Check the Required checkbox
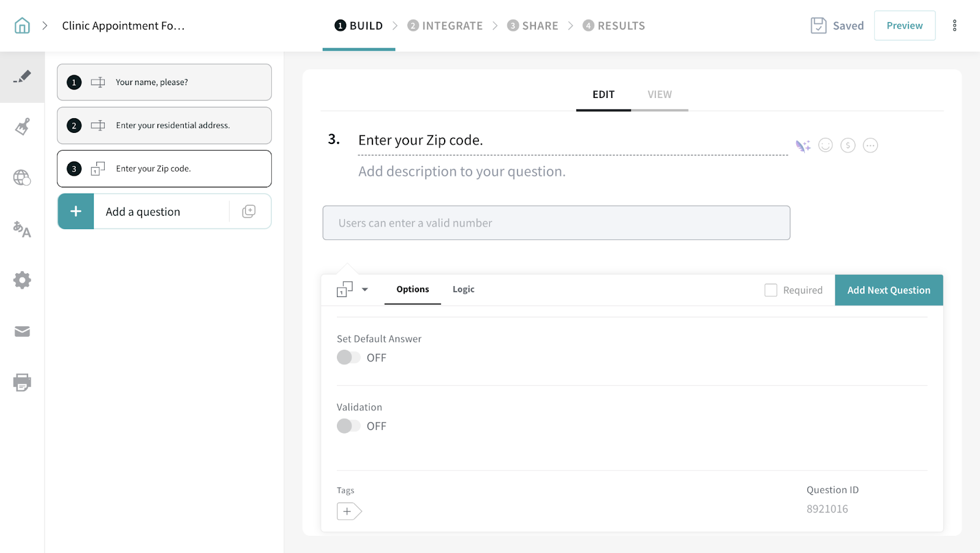980x553 pixels. (771, 290)
